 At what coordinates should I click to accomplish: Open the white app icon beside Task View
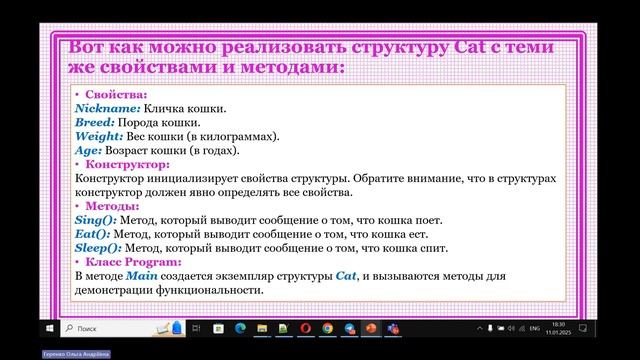(x=218, y=329)
